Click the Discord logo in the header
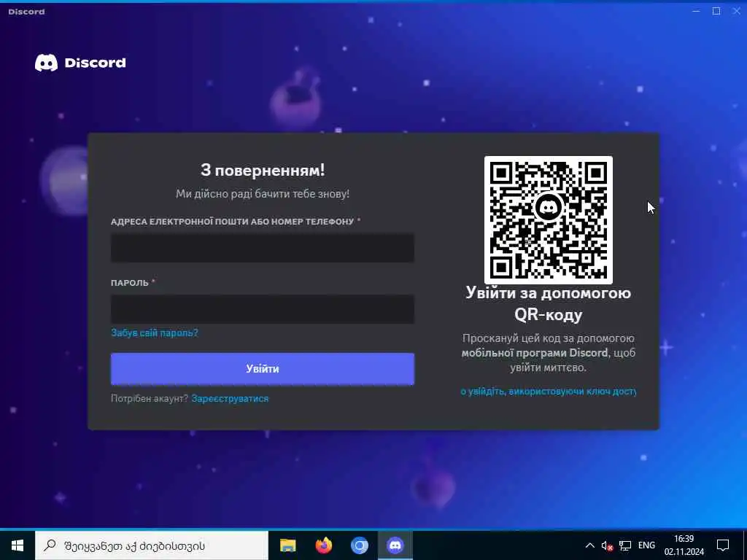 (x=80, y=63)
